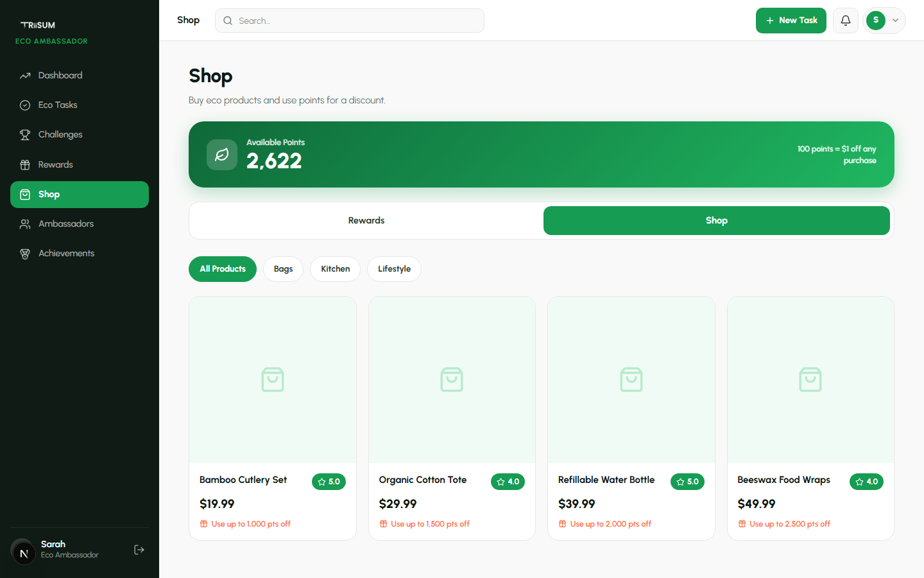The height and width of the screenshot is (578, 924).
Task: Click 'Use up to 1,000 pts off' text
Action: [251, 524]
